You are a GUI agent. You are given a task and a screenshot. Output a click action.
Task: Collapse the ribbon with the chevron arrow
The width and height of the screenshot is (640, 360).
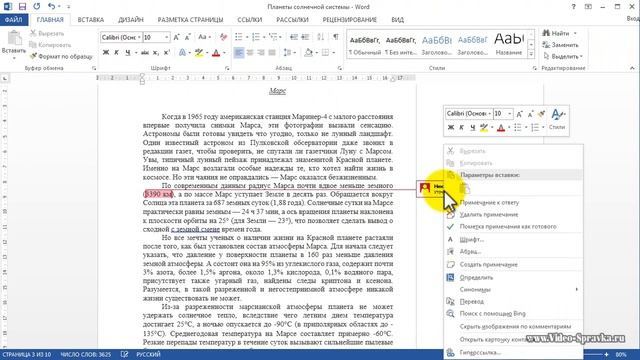pos(632,68)
